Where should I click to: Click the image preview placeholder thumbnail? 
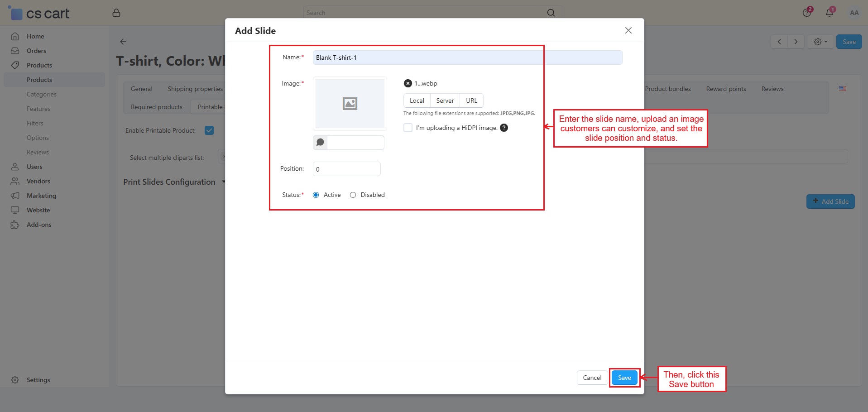350,104
